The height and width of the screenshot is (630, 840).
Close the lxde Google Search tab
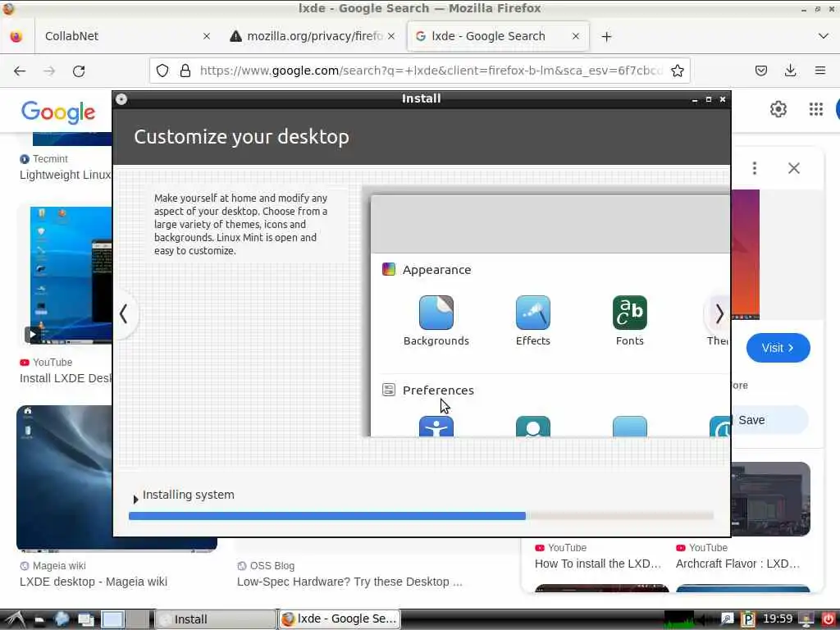tap(576, 36)
